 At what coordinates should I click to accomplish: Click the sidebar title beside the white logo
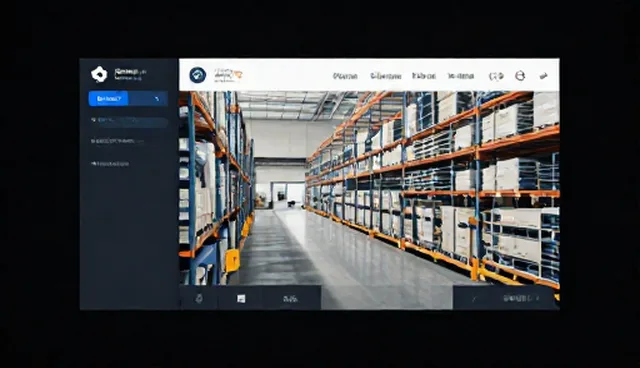click(x=130, y=74)
